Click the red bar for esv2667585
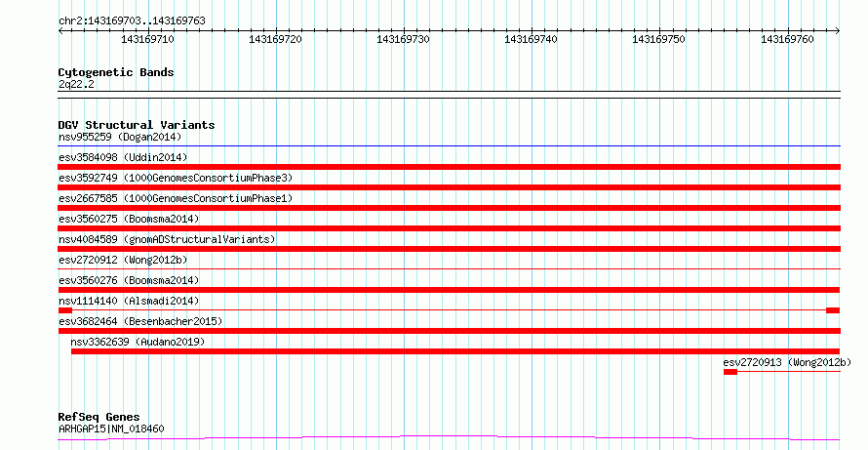This screenshot has height=450, width=868. coord(449,208)
